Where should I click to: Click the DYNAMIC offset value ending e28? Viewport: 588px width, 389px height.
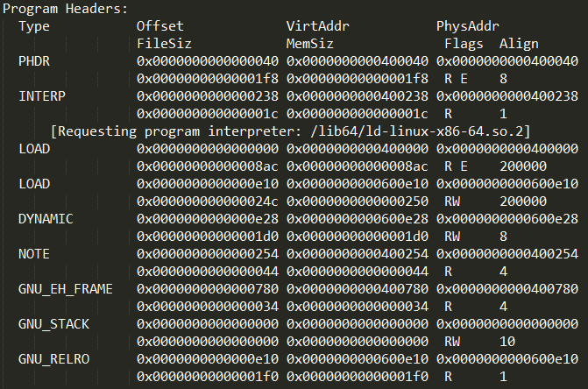tap(208, 219)
